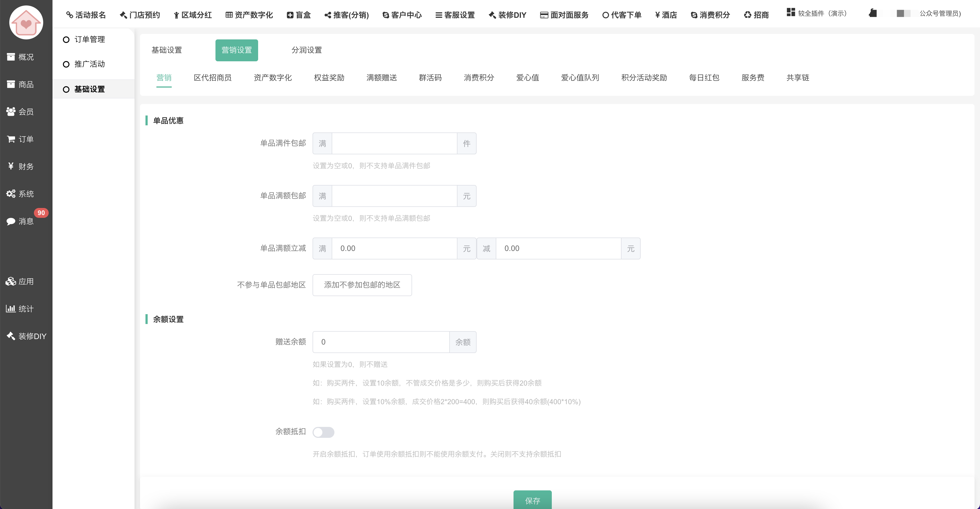Open the 盲盒 top menu item
This screenshot has width=980, height=509.
(299, 15)
